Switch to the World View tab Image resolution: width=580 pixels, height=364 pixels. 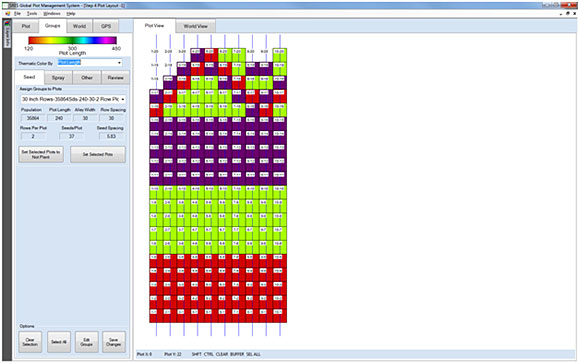click(x=196, y=26)
